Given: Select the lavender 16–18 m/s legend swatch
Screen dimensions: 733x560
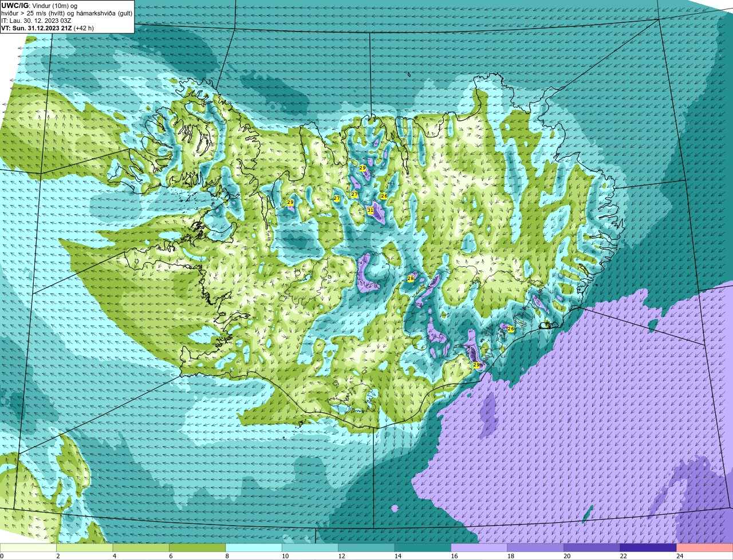Looking at the screenshot, I should [479, 547].
